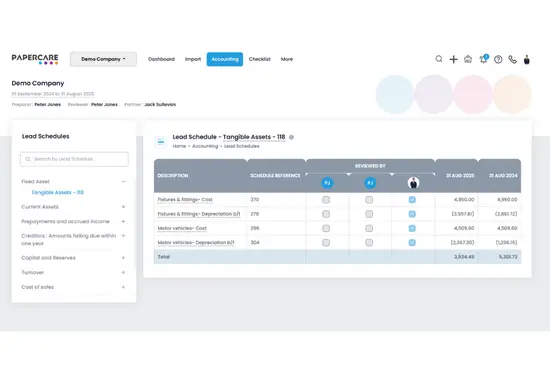
Task: Open the search magnifier icon in header
Action: pos(439,59)
